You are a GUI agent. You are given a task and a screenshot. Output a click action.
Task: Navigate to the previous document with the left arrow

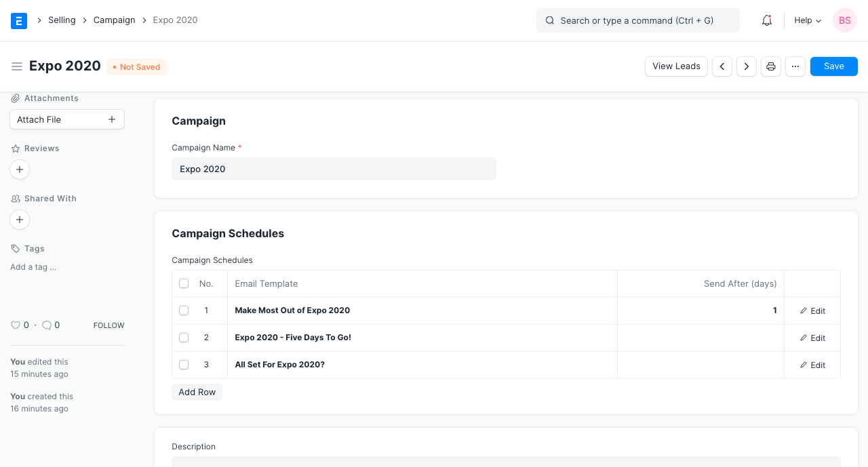[722, 66]
